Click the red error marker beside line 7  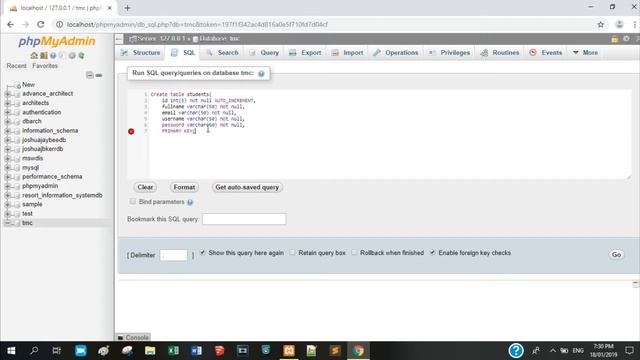(131, 131)
